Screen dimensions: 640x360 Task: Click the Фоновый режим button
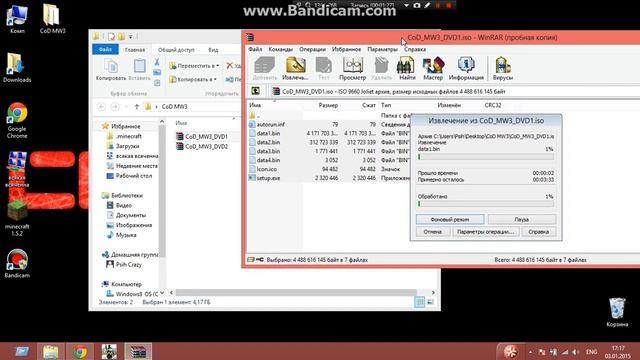[x=450, y=219]
